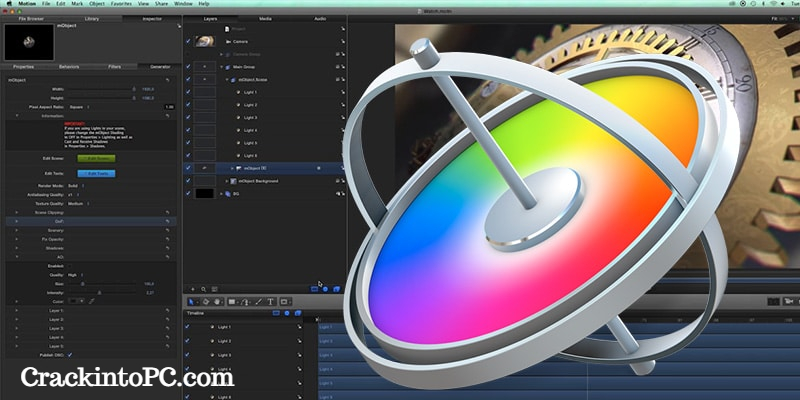Viewport: 800px width, 400px height.
Task: Click the lock icon on the Camera layer row
Action: (343, 41)
